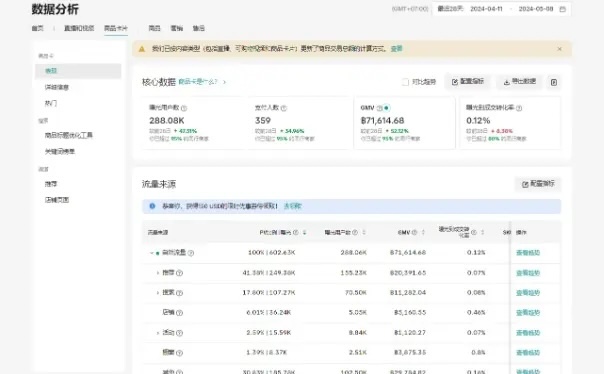The image size is (604, 374).
Task: Click help icon in the 2.59% row name
Action: pos(180,333)
